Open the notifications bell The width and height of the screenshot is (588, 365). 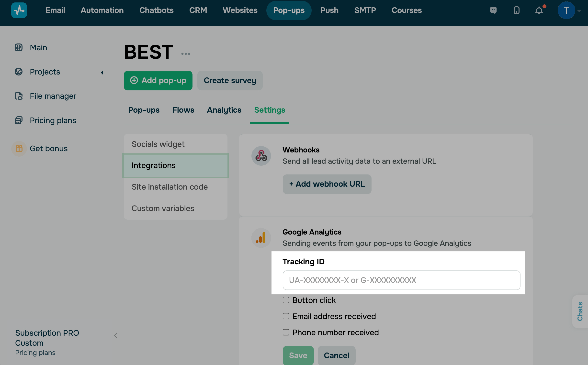coord(539,10)
